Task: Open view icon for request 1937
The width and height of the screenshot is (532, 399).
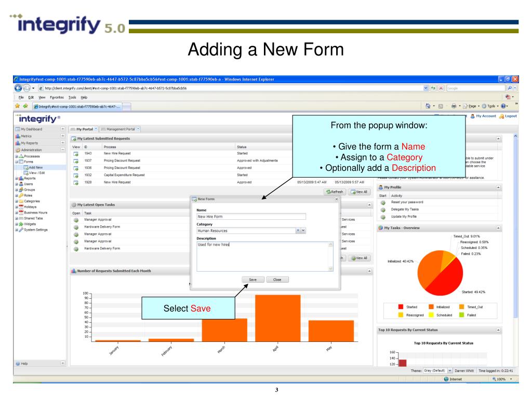Action: click(x=76, y=161)
